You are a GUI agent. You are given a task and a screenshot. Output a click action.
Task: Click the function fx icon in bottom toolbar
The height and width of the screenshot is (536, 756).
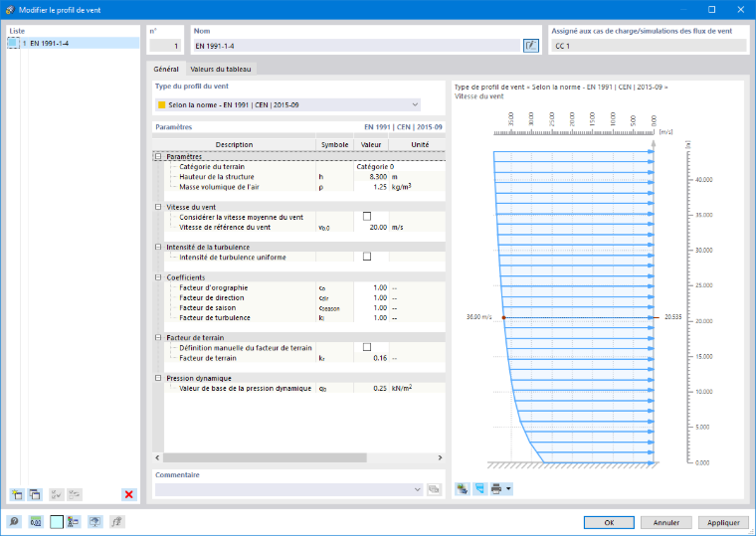pyautogui.click(x=116, y=521)
